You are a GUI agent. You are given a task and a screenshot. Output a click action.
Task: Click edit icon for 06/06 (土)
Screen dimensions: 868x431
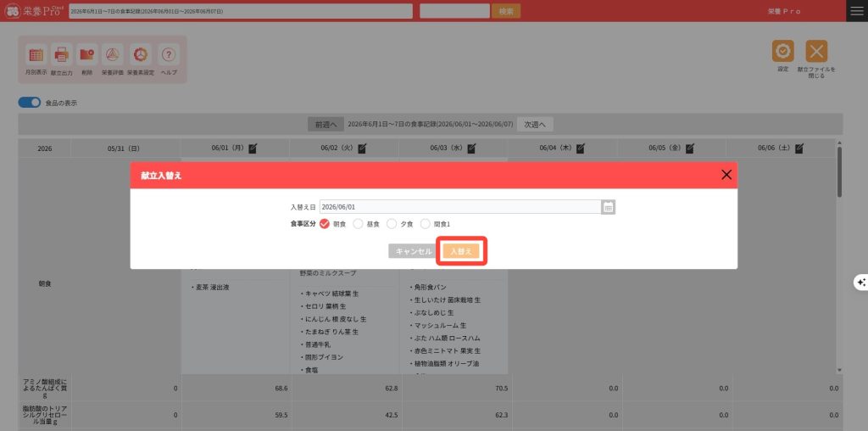coord(798,148)
